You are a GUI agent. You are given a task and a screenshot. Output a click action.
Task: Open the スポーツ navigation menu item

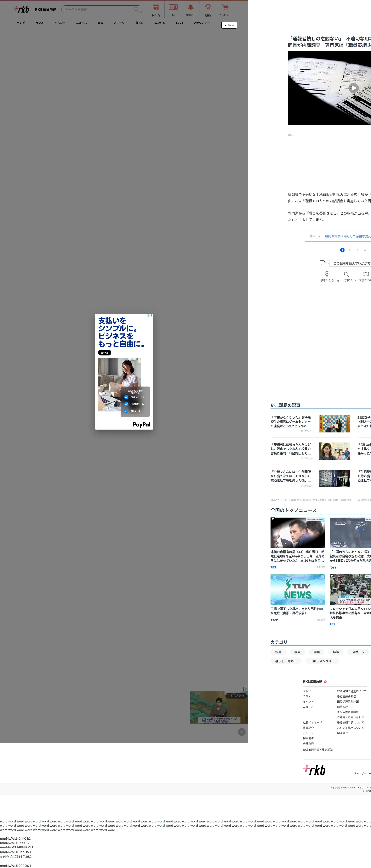coord(119,23)
